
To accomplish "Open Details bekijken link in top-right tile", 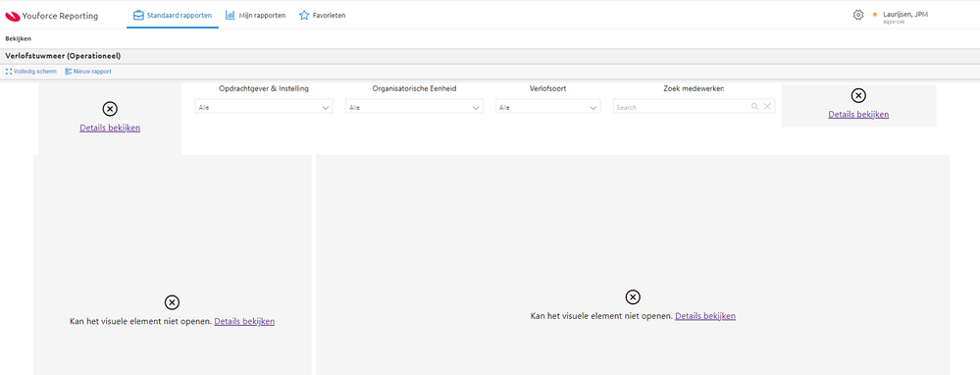I will (x=858, y=115).
